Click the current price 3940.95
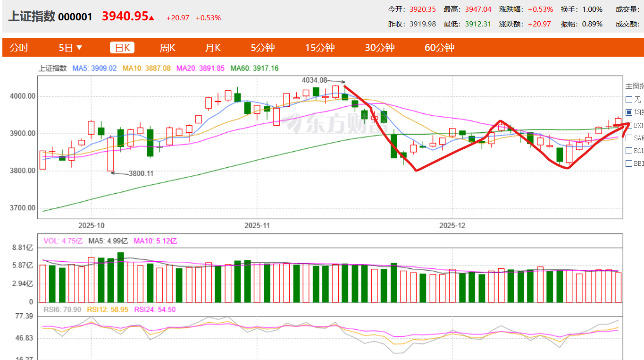The height and width of the screenshot is (360, 644). point(125,17)
